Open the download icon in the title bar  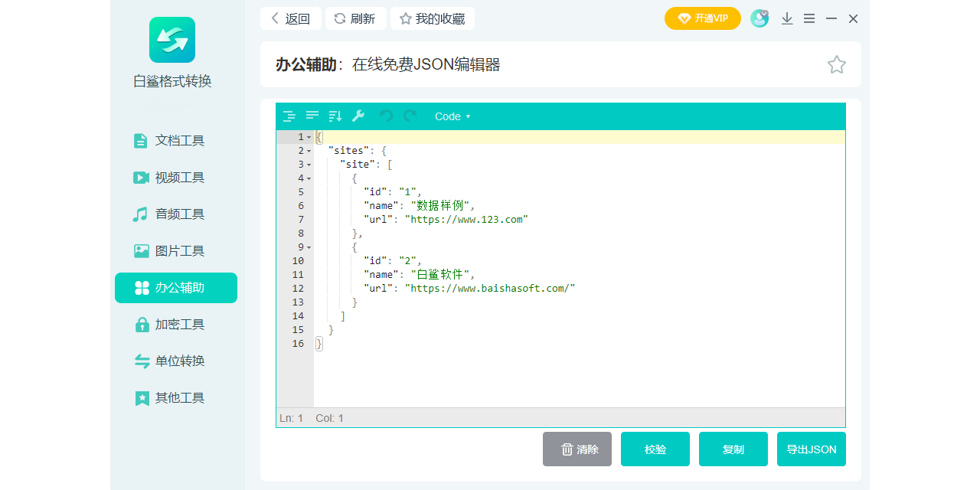(786, 19)
